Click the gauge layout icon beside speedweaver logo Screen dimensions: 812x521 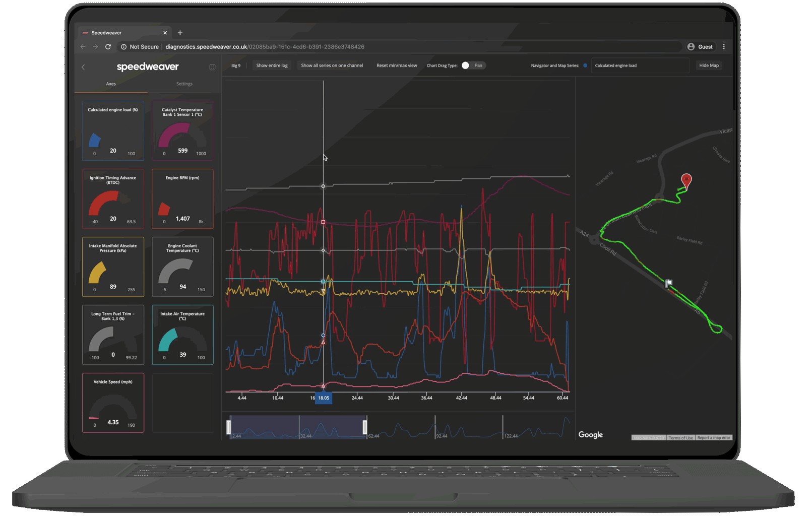click(212, 67)
